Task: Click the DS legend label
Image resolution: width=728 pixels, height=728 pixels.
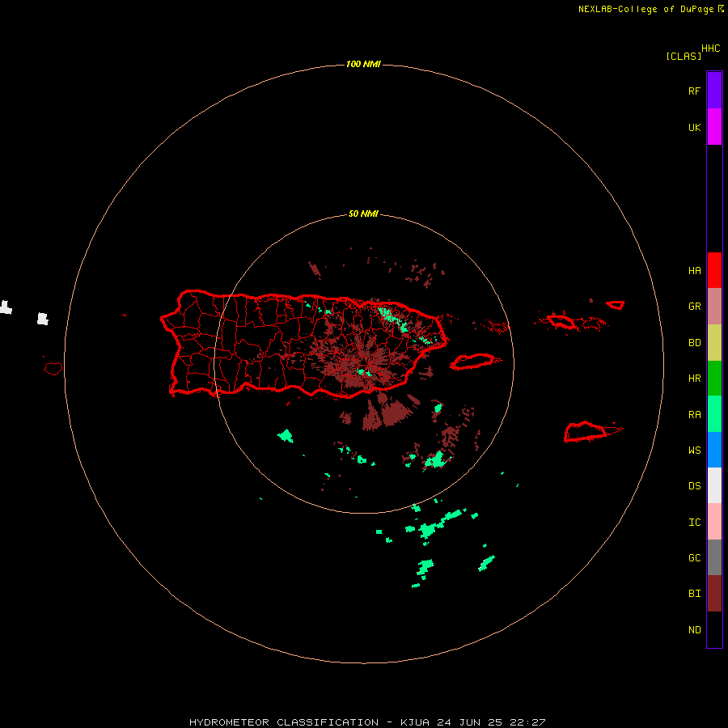Action: pyautogui.click(x=695, y=486)
